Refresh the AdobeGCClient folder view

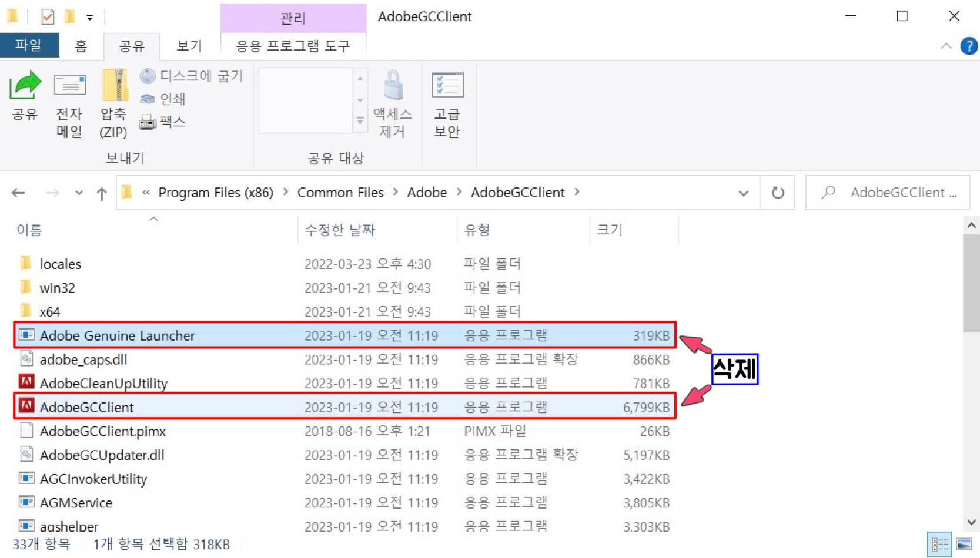point(777,193)
